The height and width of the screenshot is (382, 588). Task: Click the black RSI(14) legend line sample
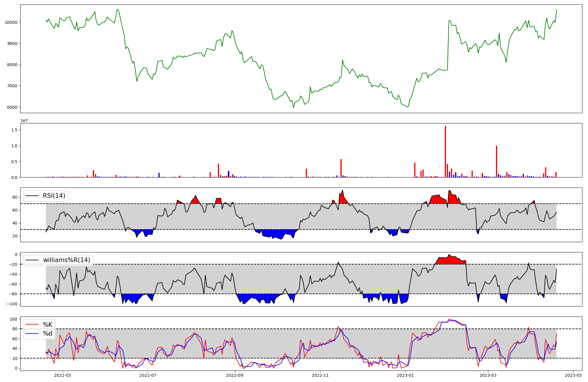pos(32,196)
